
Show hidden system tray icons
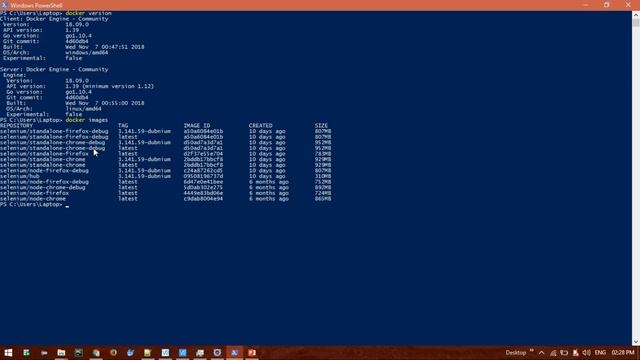coord(542,353)
